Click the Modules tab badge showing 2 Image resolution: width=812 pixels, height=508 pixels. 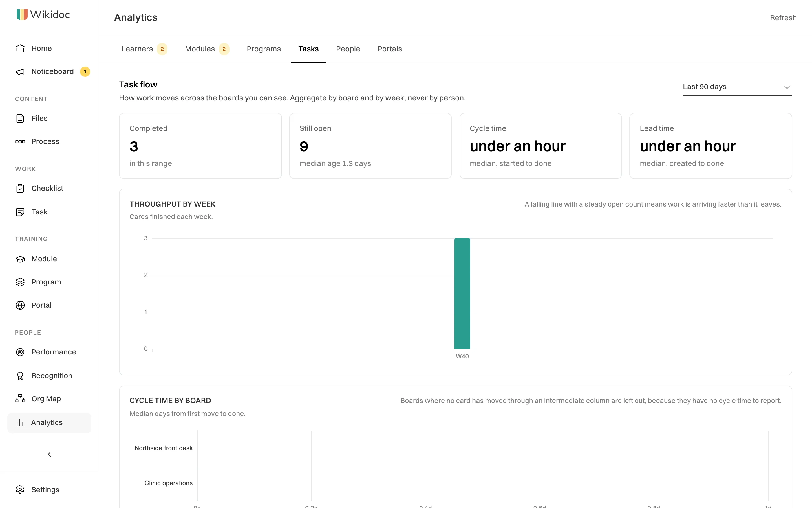coord(224,49)
